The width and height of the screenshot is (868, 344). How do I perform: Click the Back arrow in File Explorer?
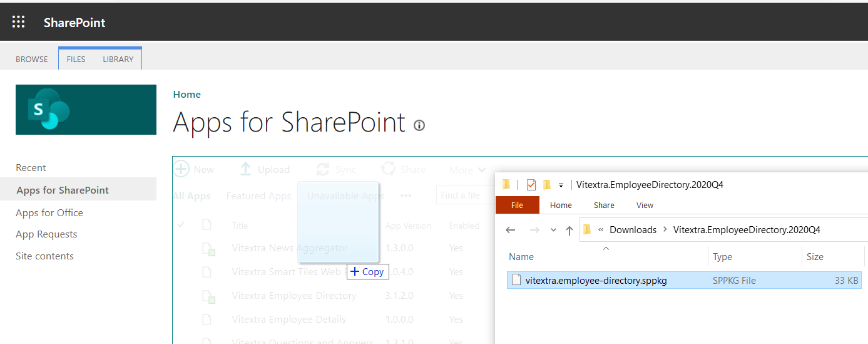click(511, 230)
